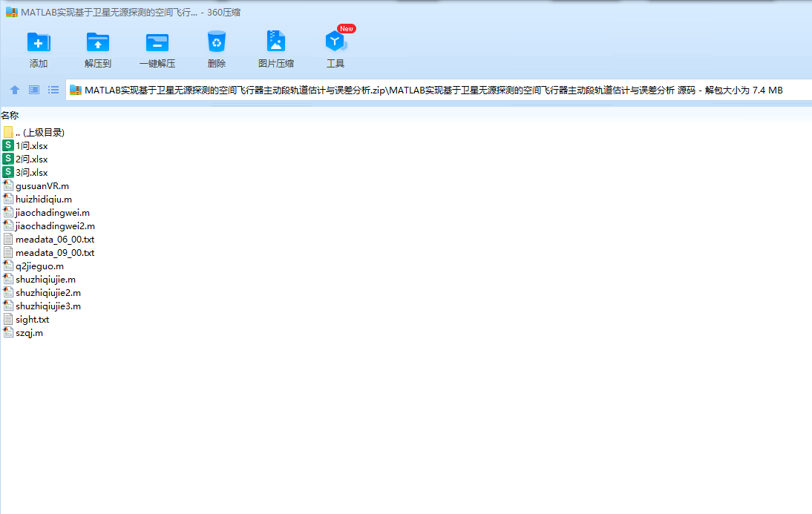Select the file 3问.xlsx

25,173
